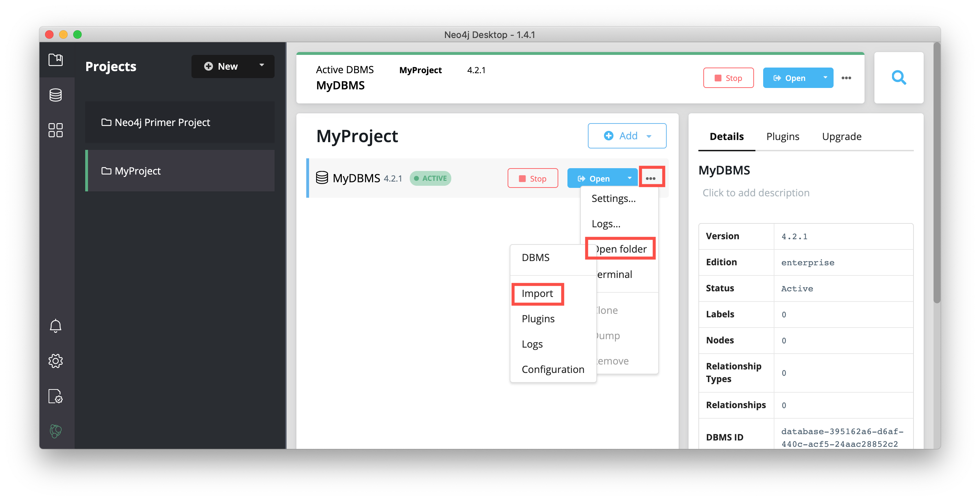Open the activation keys document icon
This screenshot has width=980, height=501.
(56, 396)
